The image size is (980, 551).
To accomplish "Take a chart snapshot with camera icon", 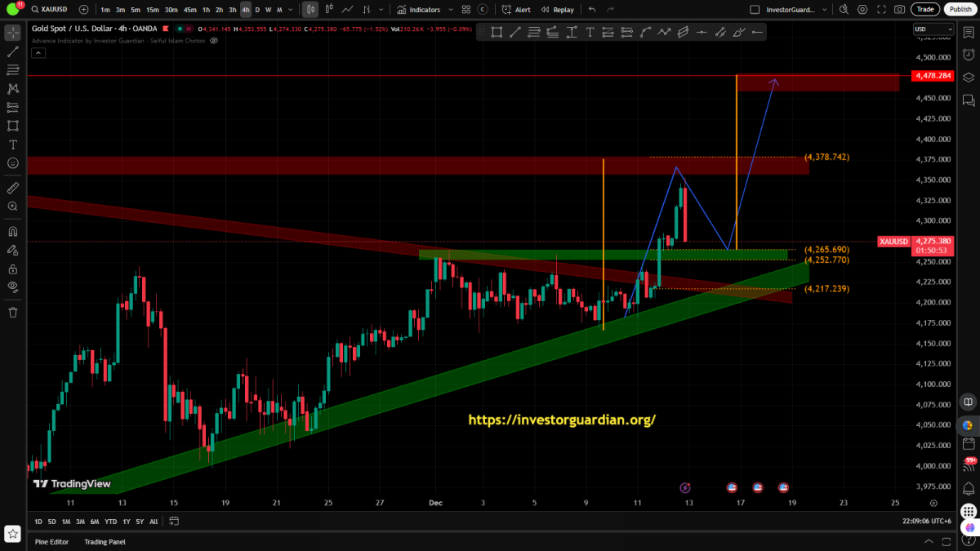I will coord(899,10).
